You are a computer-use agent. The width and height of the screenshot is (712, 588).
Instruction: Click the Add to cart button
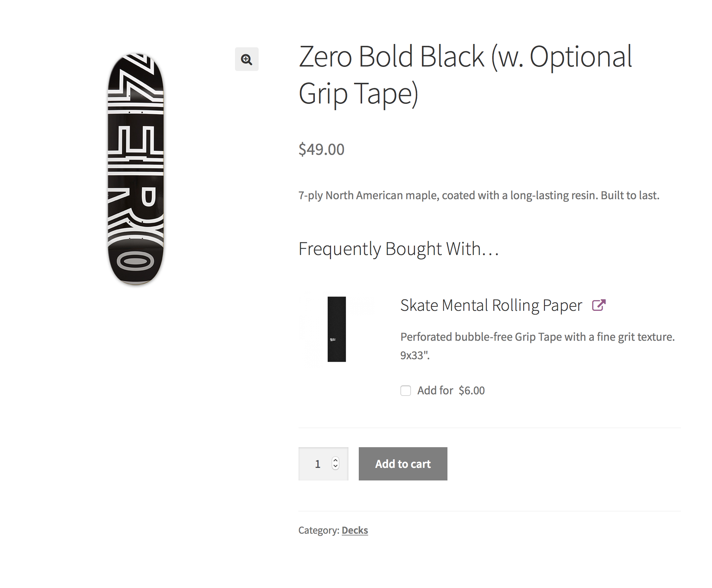(403, 464)
